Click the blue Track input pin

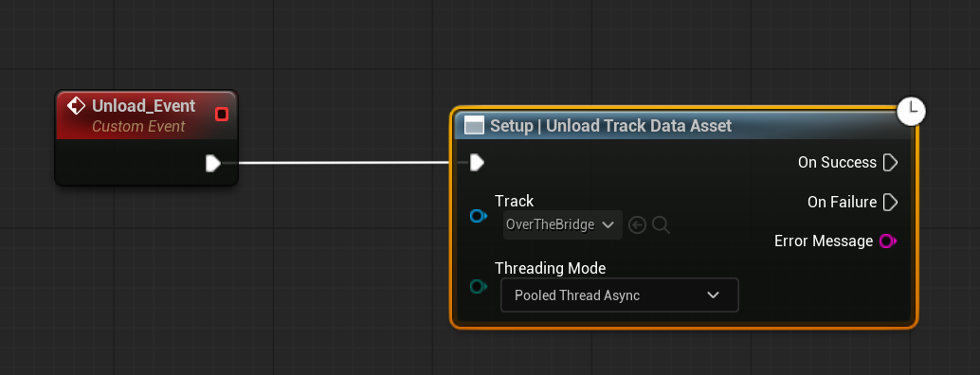[478, 217]
